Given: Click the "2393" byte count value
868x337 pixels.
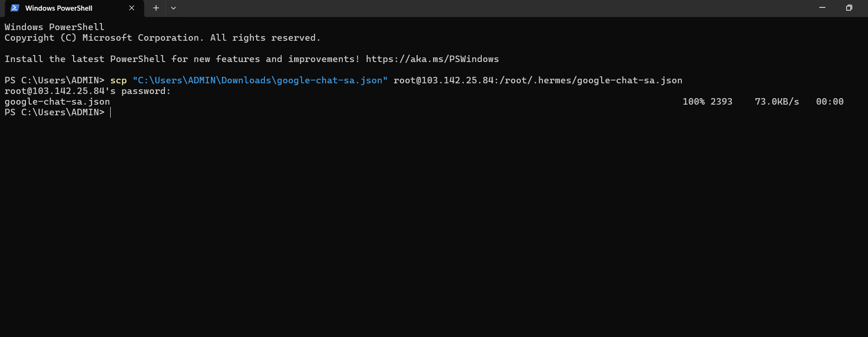Looking at the screenshot, I should pos(721,101).
